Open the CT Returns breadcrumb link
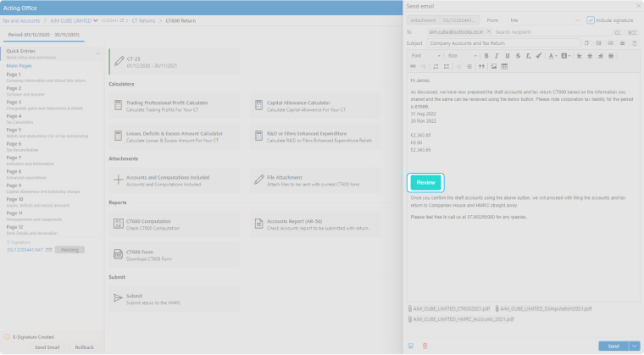This screenshot has width=644, height=355. pos(144,19)
